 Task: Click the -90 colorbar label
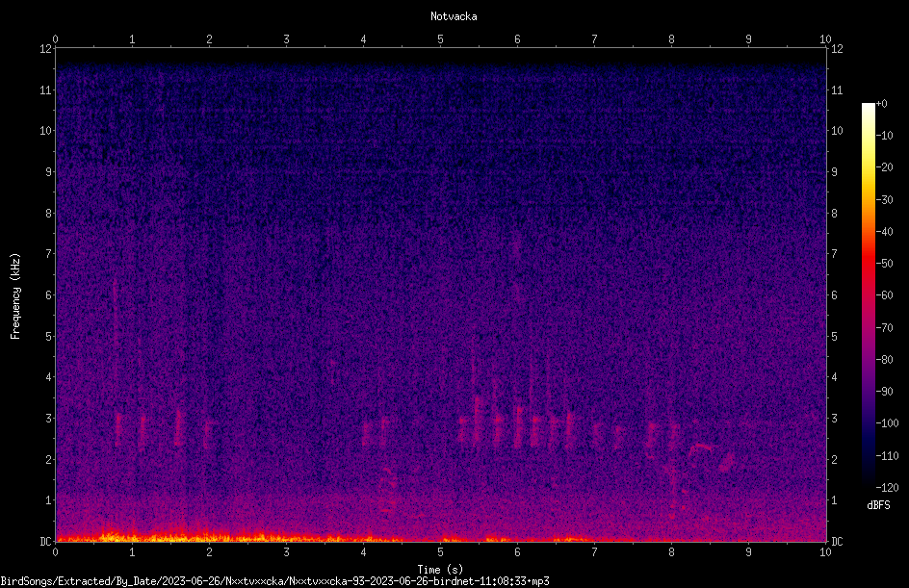pos(884,392)
